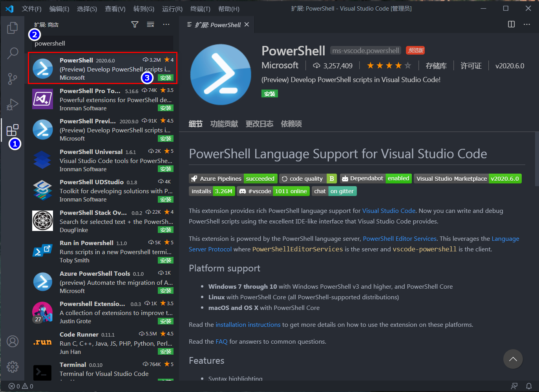Image resolution: width=539 pixels, height=392 pixels.
Task: Switch to the 依赖项 tab
Action: pyautogui.click(x=291, y=124)
